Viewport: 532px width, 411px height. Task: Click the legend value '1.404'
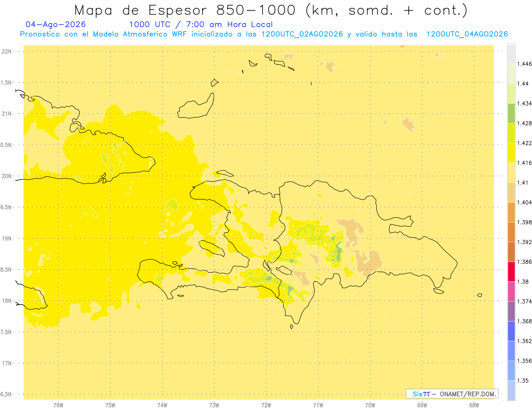point(524,202)
